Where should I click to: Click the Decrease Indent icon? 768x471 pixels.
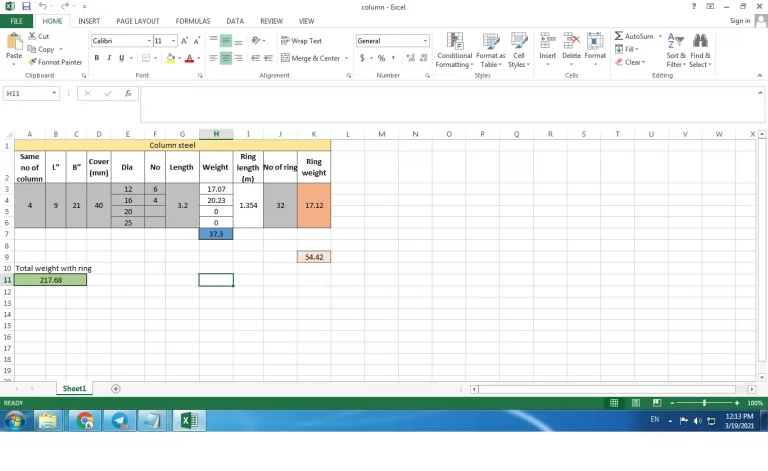click(256, 58)
